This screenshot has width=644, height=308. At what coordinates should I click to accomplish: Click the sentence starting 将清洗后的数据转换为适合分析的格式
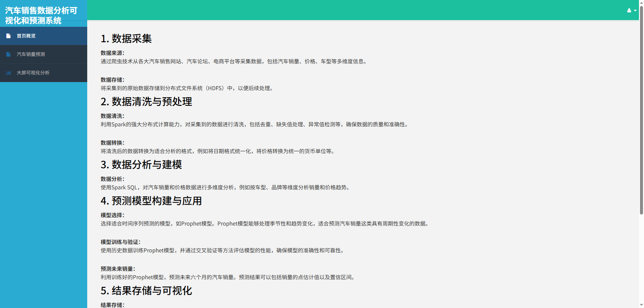[219, 151]
